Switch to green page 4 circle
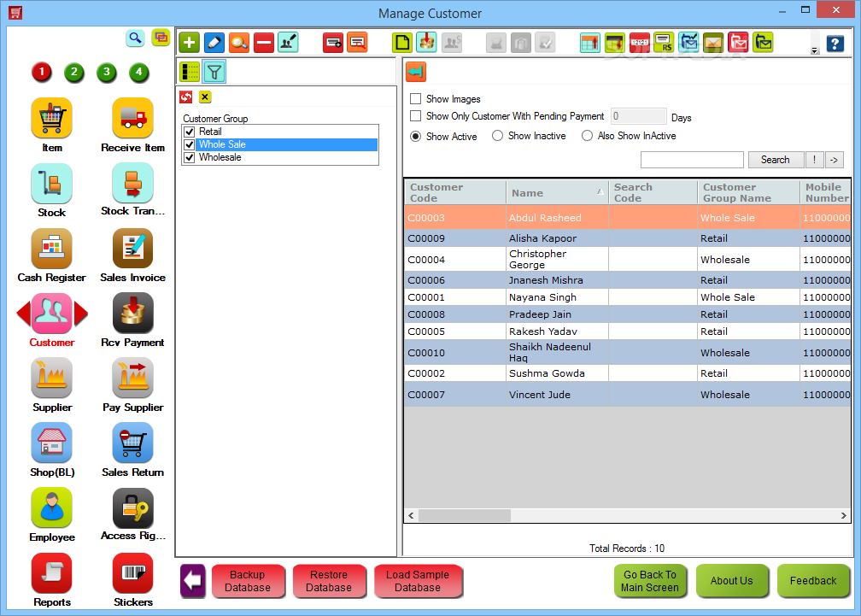Image resolution: width=861 pixels, height=616 pixels. [139, 72]
